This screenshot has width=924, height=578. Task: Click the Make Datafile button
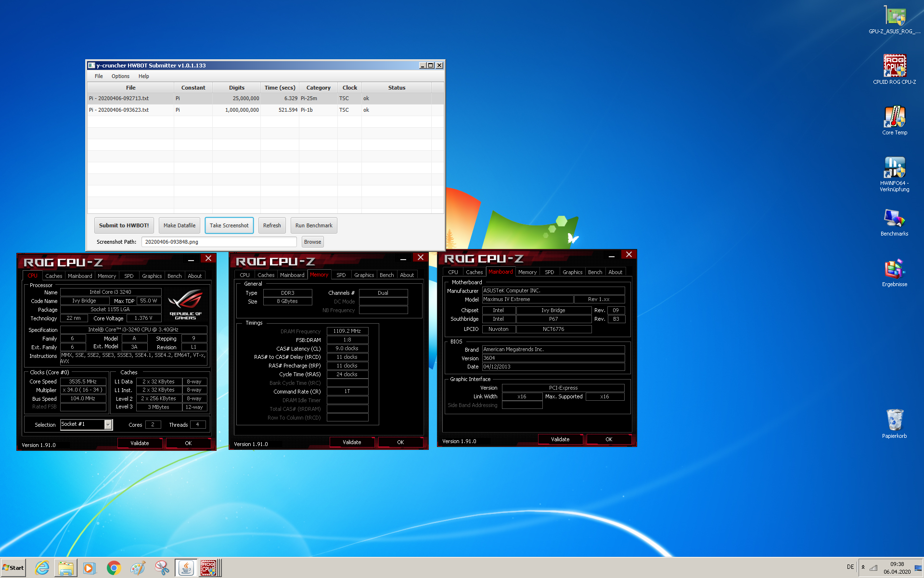click(x=180, y=225)
